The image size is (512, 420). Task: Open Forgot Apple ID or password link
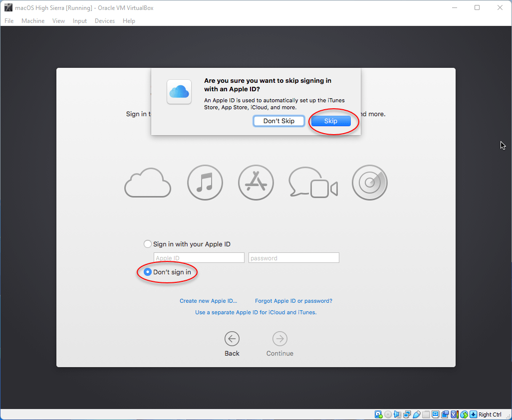click(x=293, y=301)
